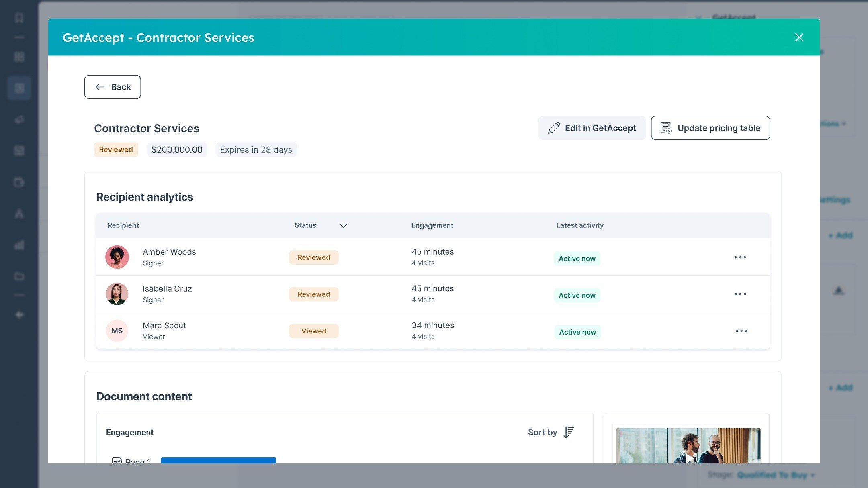Click the Sort by descending icon
This screenshot has width=868, height=488.
(x=569, y=432)
